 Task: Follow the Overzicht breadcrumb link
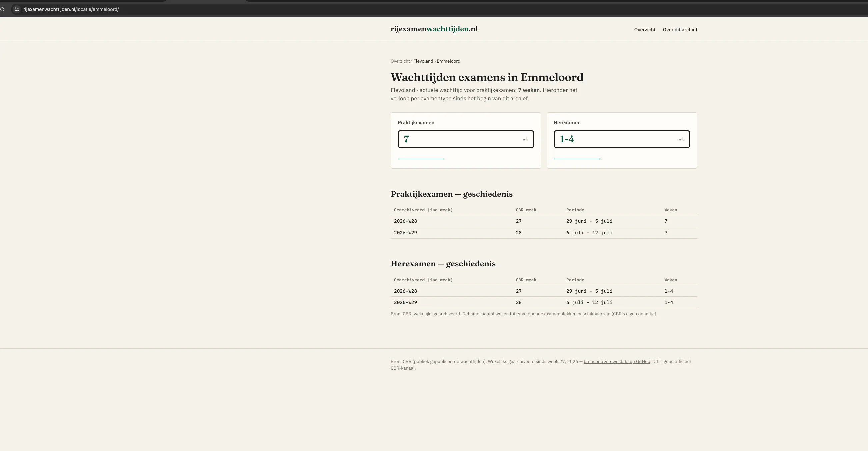click(x=400, y=61)
